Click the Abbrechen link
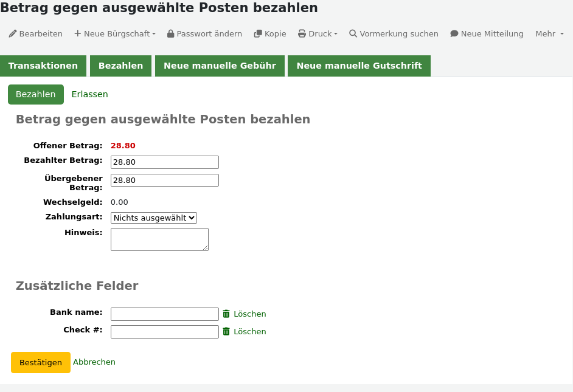 pos(94,362)
